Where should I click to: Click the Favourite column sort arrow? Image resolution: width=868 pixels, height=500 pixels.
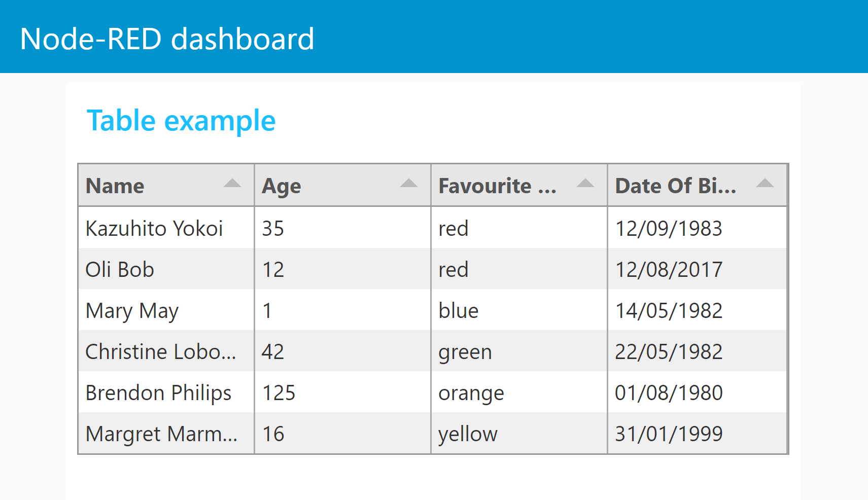585,184
